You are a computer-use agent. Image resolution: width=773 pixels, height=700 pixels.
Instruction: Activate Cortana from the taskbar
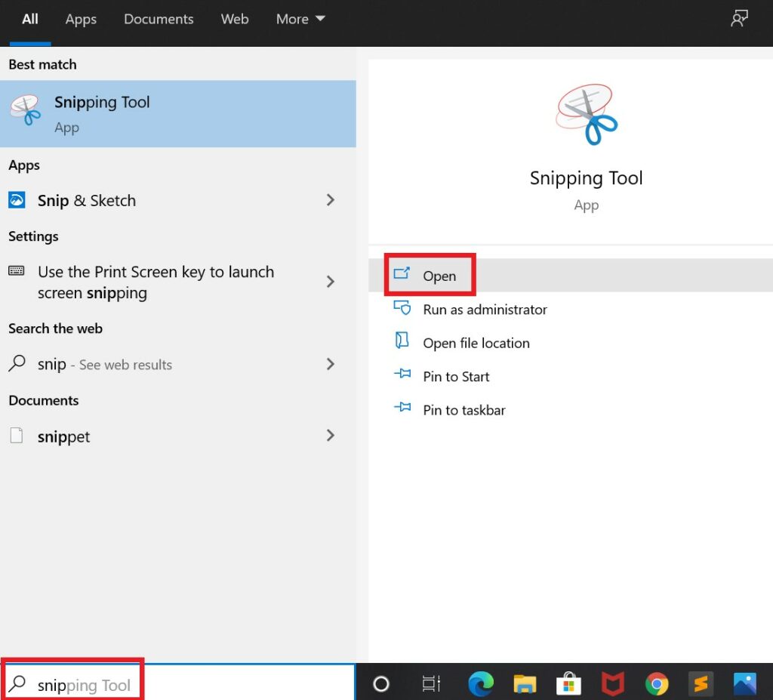(x=381, y=684)
